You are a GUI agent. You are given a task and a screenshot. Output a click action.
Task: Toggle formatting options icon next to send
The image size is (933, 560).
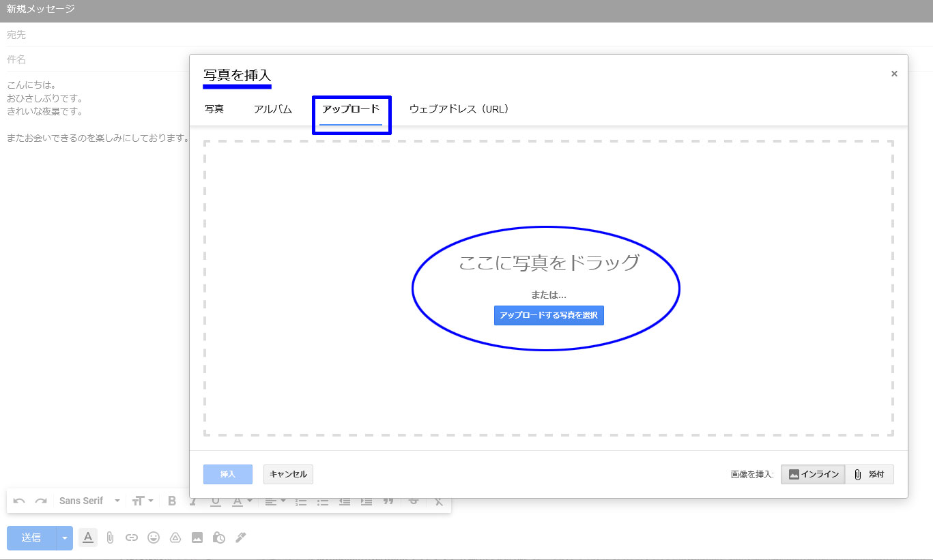87,537
